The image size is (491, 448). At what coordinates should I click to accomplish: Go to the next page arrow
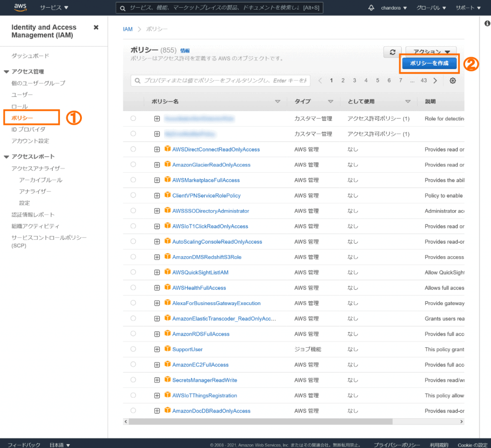tap(435, 81)
